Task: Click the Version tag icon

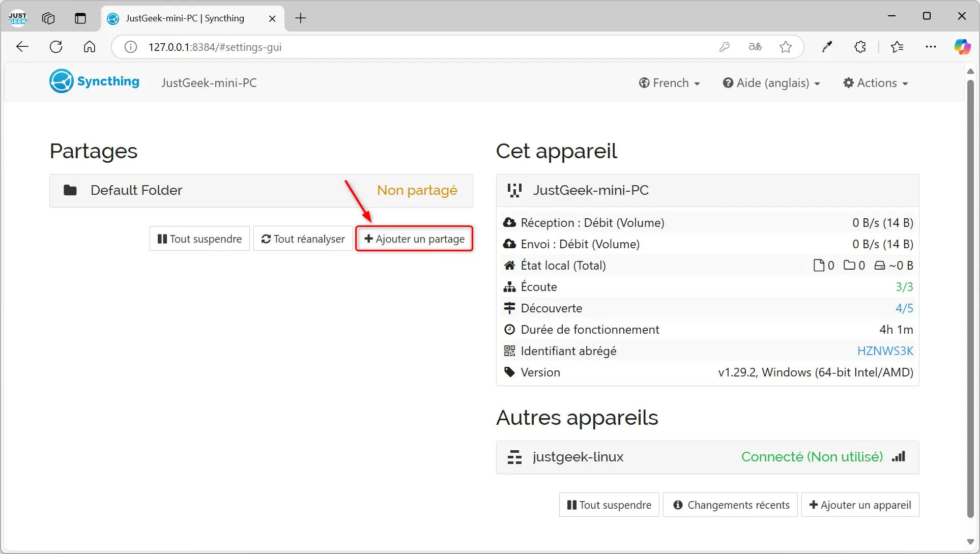Action: (509, 372)
